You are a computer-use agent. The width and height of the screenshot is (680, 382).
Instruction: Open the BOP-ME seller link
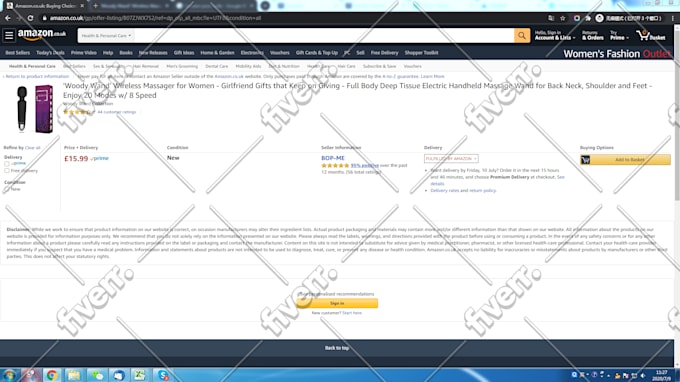coord(333,158)
